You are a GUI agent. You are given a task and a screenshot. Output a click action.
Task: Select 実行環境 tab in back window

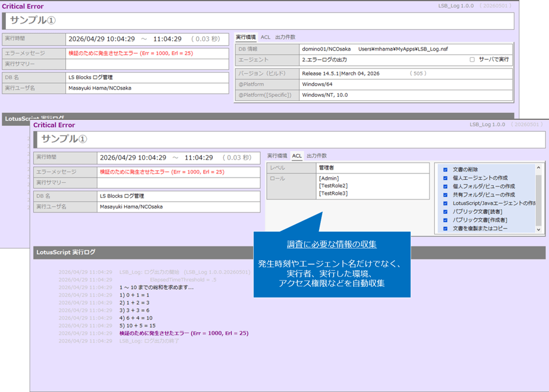[246, 37]
